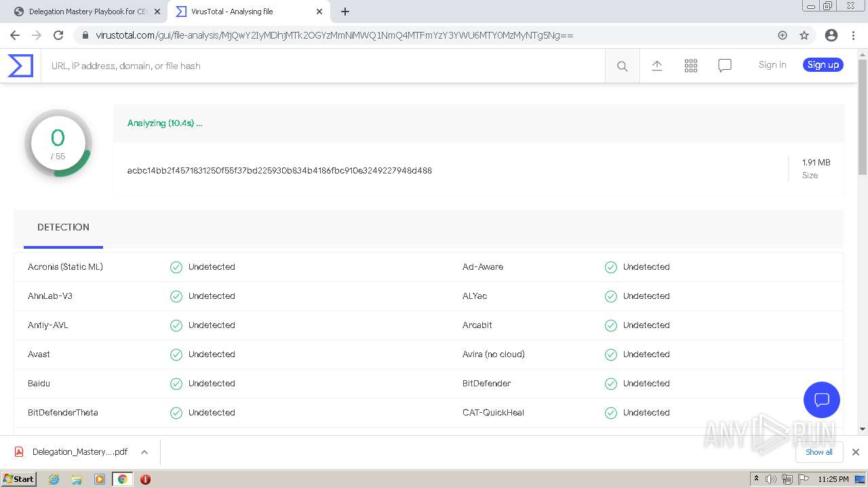Click the Arcabit engine name

[x=477, y=325]
